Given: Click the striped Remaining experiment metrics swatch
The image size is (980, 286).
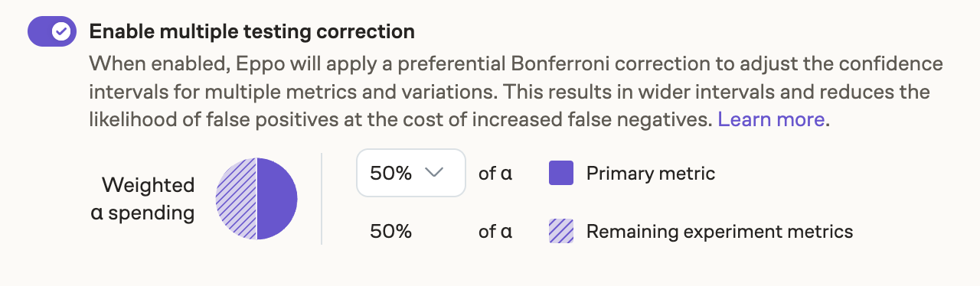Looking at the screenshot, I should (561, 231).
